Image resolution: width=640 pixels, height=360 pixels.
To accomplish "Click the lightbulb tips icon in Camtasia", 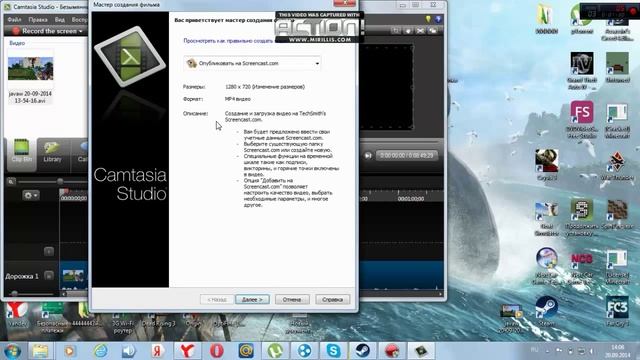I will pyautogui.click(x=428, y=19).
